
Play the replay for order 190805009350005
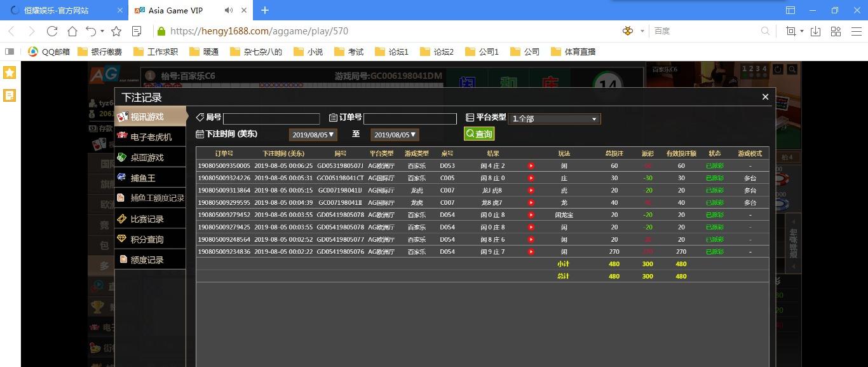click(x=531, y=166)
